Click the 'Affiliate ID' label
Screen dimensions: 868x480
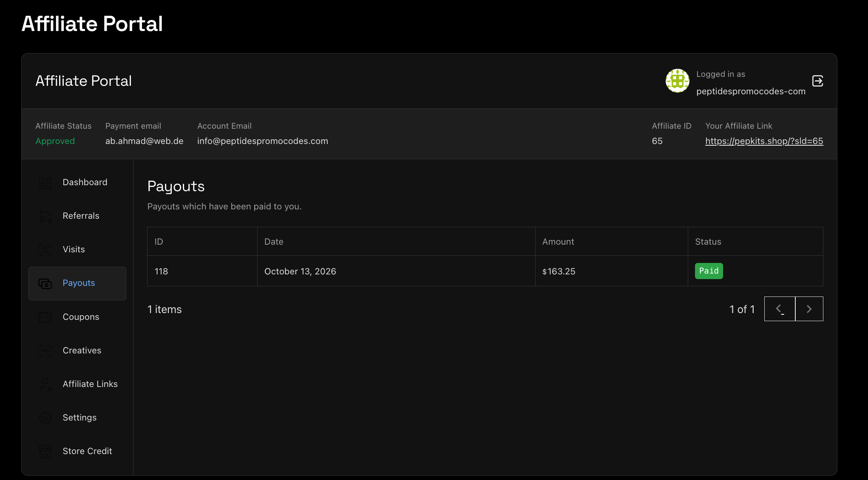[672, 126]
